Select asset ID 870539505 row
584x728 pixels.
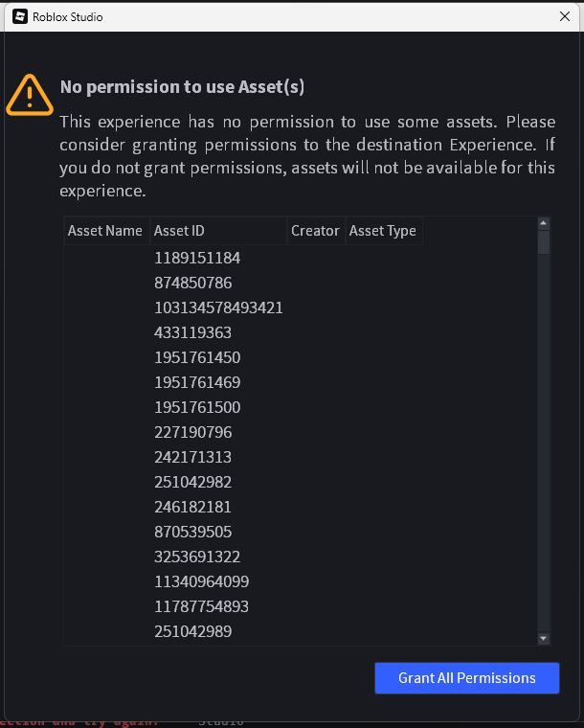193,533
